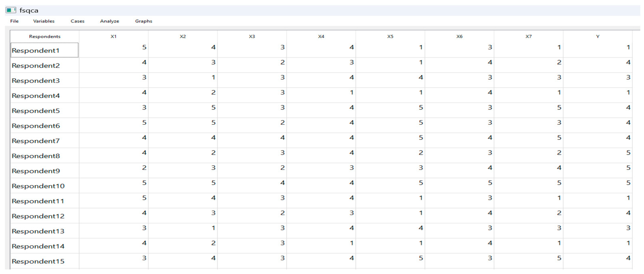Image resolution: width=644 pixels, height=274 pixels.
Task: Click the fsqca application icon in title bar
Action: tap(11, 10)
